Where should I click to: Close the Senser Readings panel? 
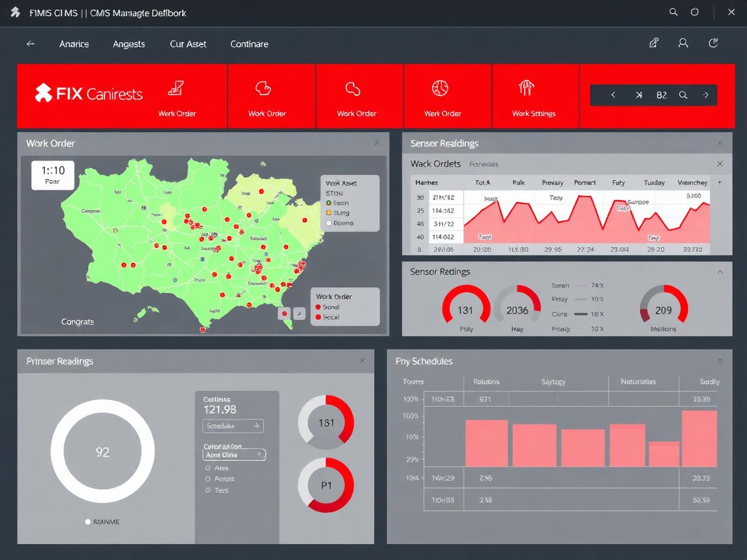click(720, 143)
